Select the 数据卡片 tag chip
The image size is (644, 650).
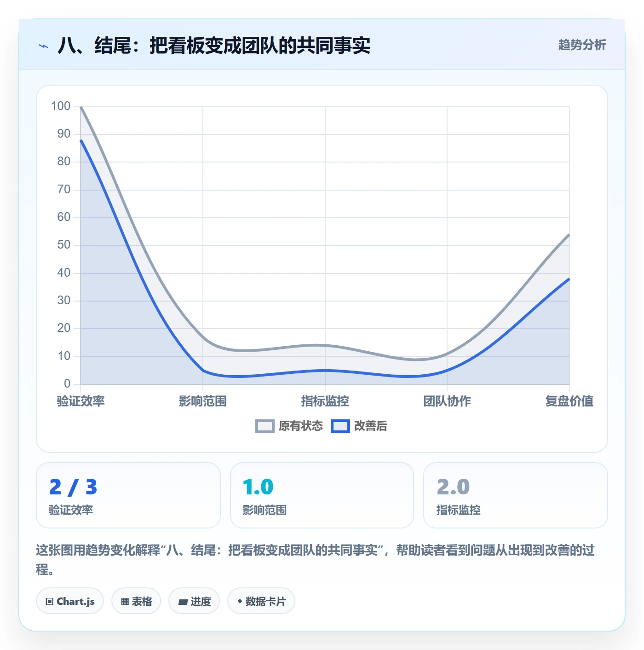pos(261,601)
